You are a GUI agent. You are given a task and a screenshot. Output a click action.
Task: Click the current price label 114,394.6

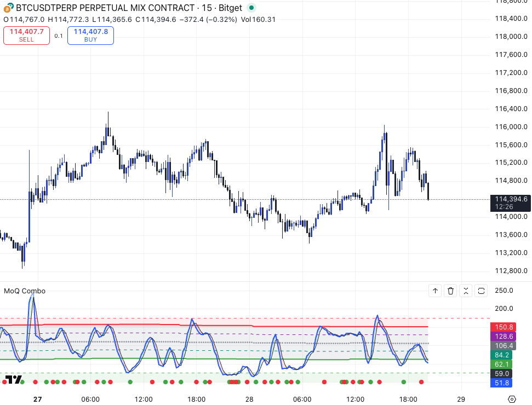511,199
